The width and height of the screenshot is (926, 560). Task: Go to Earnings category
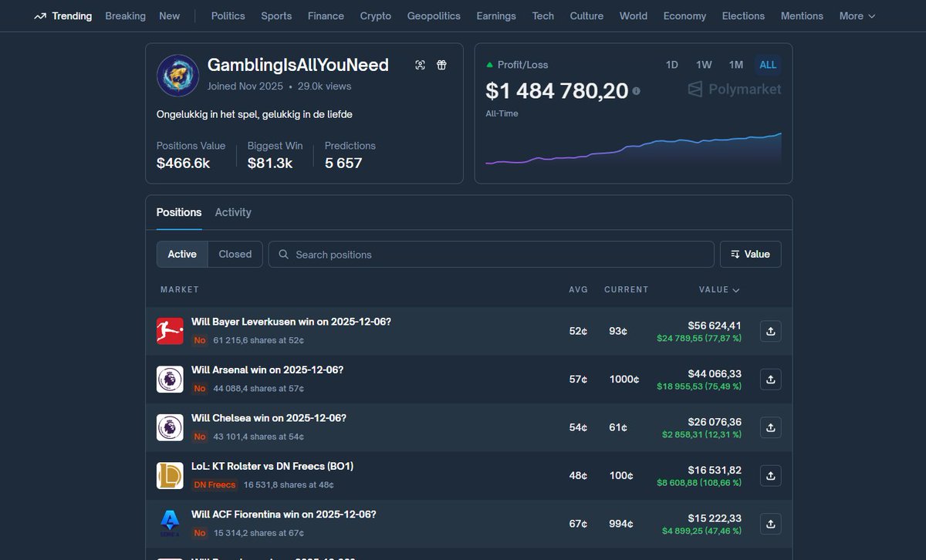click(496, 16)
